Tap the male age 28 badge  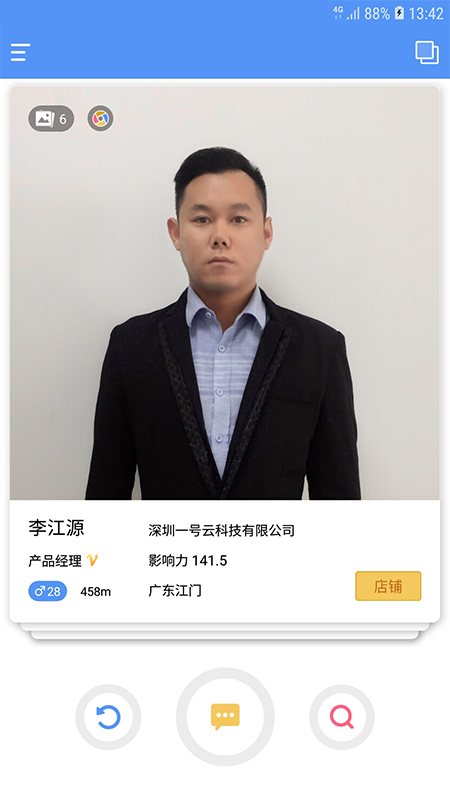(47, 591)
